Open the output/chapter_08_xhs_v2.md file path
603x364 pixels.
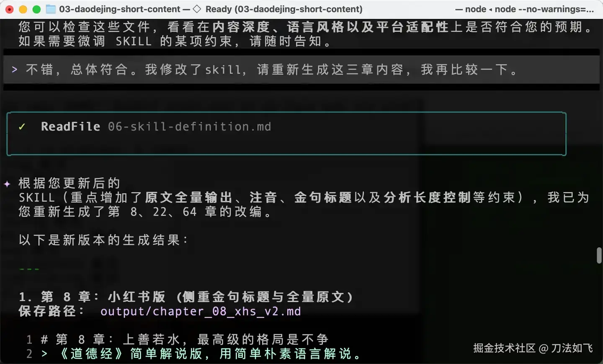(x=201, y=312)
